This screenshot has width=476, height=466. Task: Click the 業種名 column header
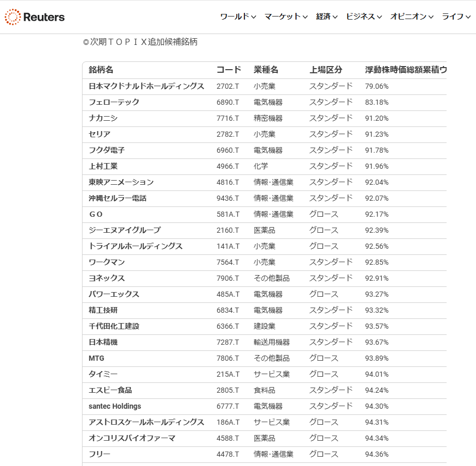click(x=266, y=70)
